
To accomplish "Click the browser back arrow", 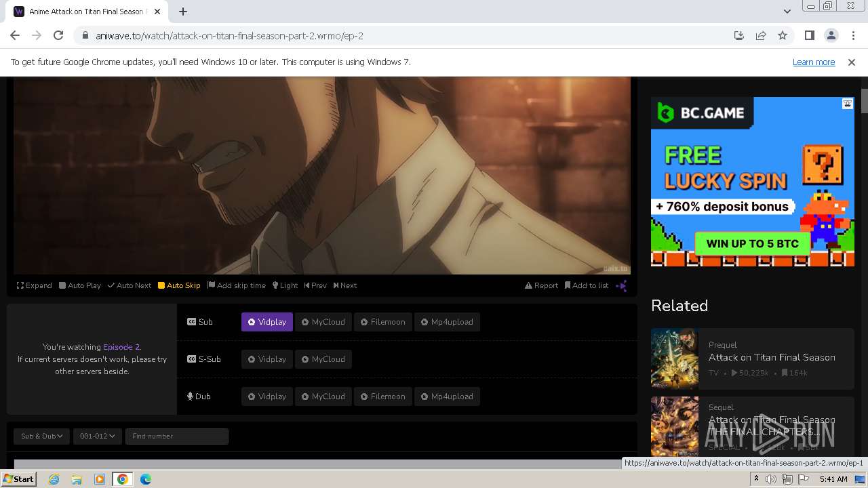I will (15, 35).
